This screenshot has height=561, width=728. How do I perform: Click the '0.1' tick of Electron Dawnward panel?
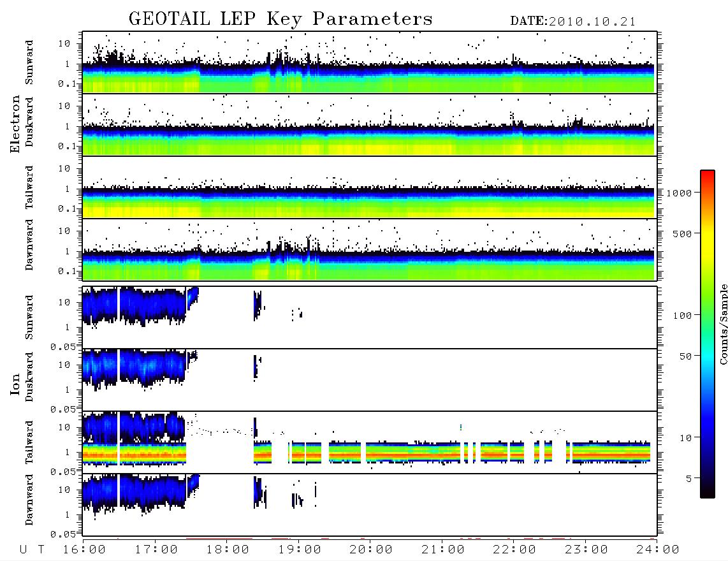click(67, 271)
